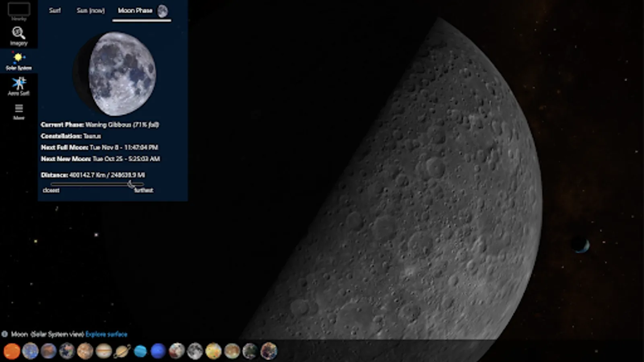This screenshot has height=362, width=644.
Task: Select Neptune, the dark blue planet
Action: pos(158,351)
